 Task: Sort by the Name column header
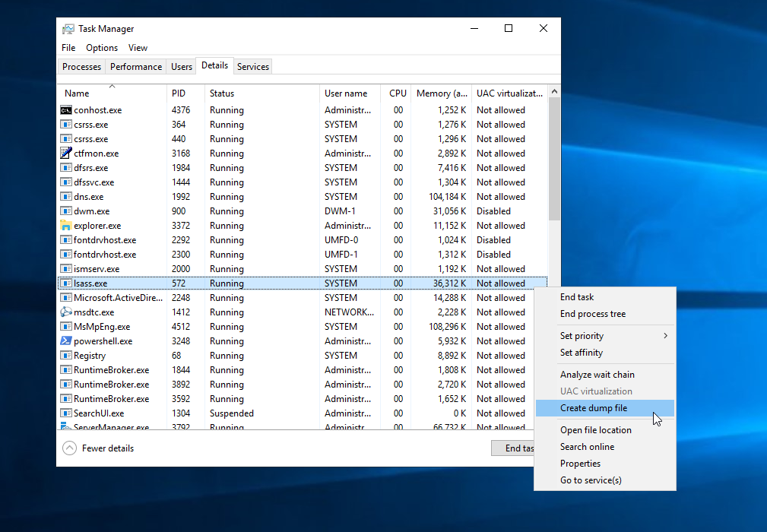[112, 93]
